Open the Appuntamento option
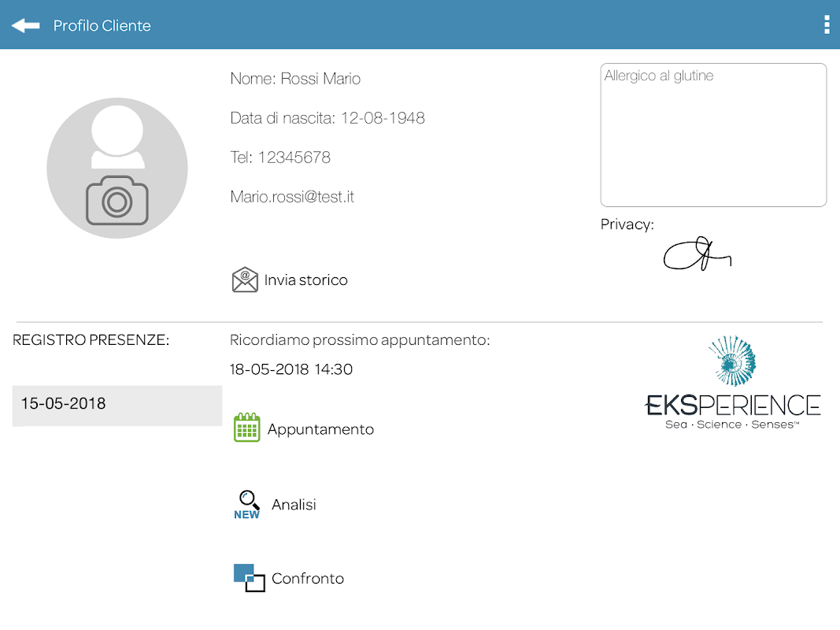The width and height of the screenshot is (840, 630). point(320,430)
